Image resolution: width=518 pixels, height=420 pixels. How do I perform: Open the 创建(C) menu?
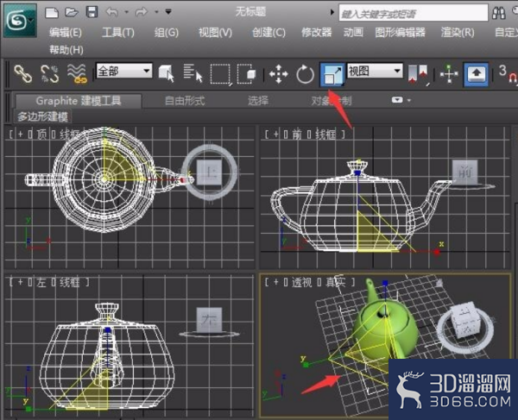click(x=268, y=32)
